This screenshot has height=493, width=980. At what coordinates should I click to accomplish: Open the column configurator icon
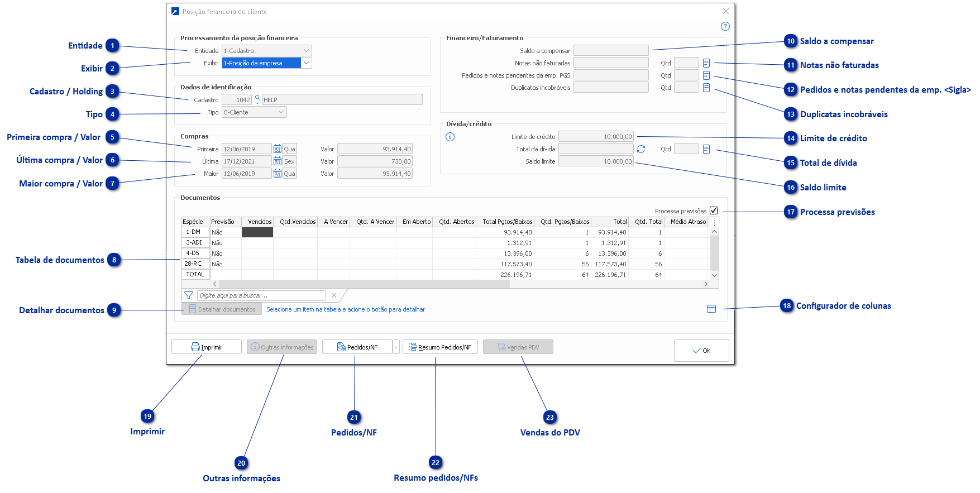(x=711, y=309)
